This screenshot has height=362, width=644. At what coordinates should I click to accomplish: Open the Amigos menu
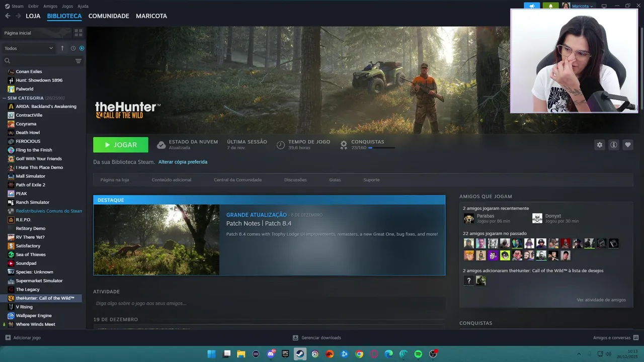pyautogui.click(x=50, y=6)
